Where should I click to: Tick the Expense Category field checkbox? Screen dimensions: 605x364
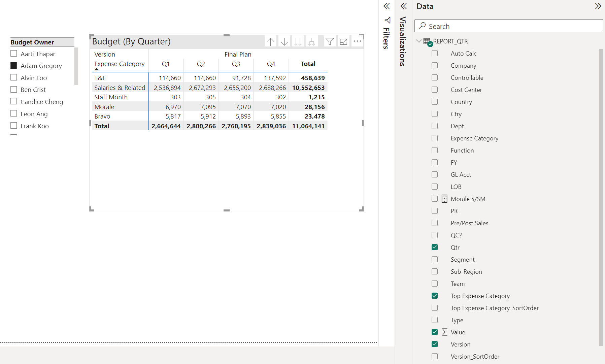tap(435, 138)
